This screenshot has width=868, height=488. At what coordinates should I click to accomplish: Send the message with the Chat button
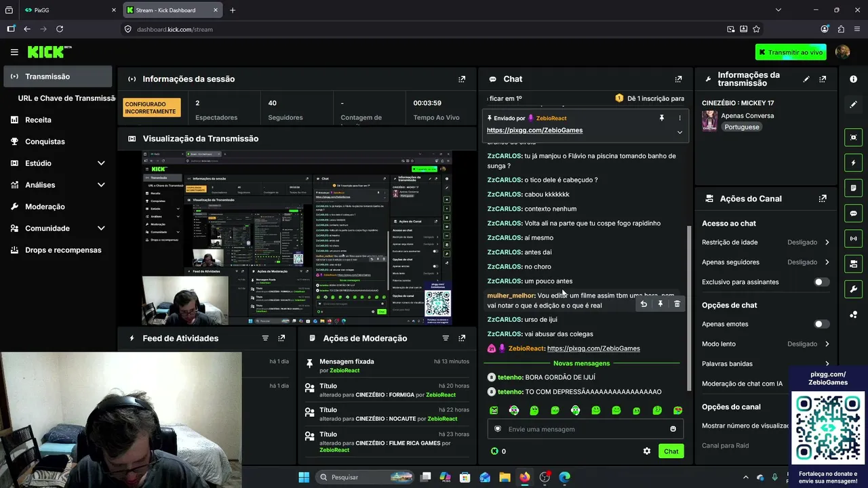pos(671,451)
